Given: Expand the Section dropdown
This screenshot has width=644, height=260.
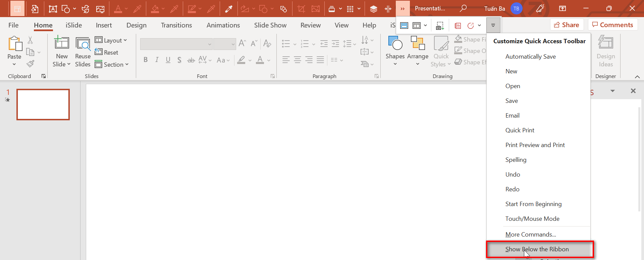Looking at the screenshot, I should click(x=112, y=64).
